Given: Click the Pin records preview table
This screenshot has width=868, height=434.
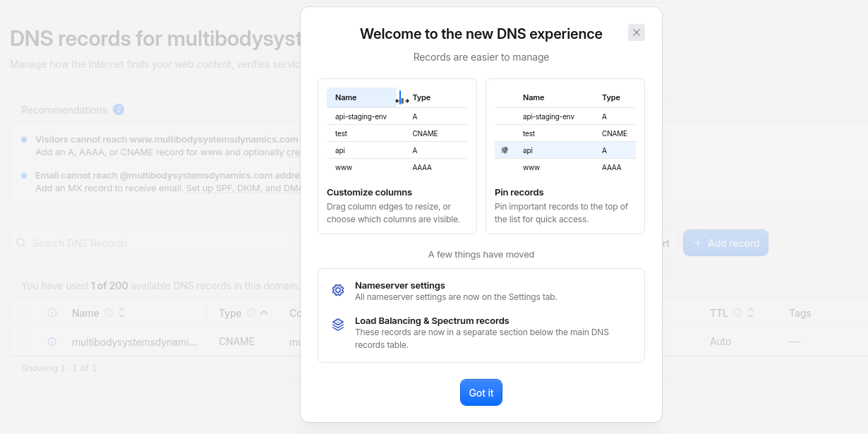Looking at the screenshot, I should tap(565, 132).
